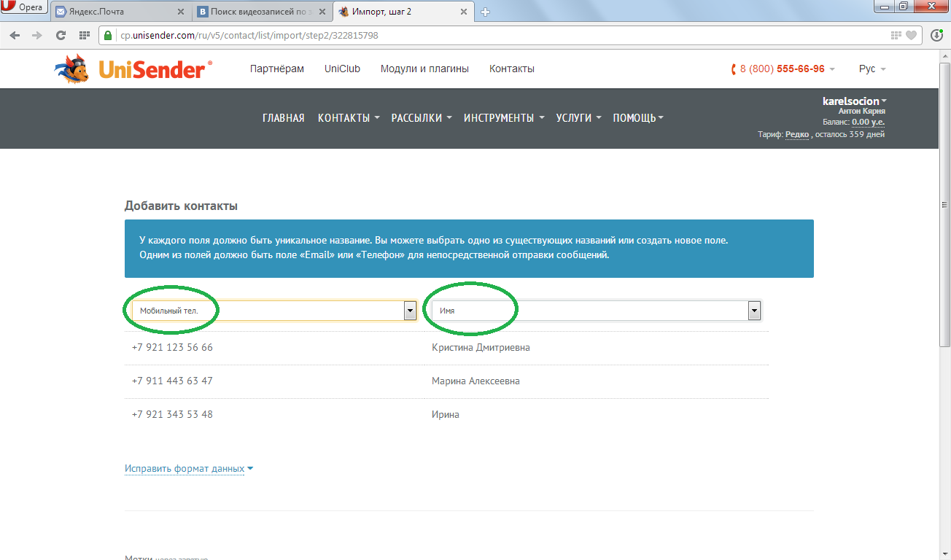Go to ГЛАВНАЯ in the main menu
The height and width of the screenshot is (560, 951).
click(284, 118)
